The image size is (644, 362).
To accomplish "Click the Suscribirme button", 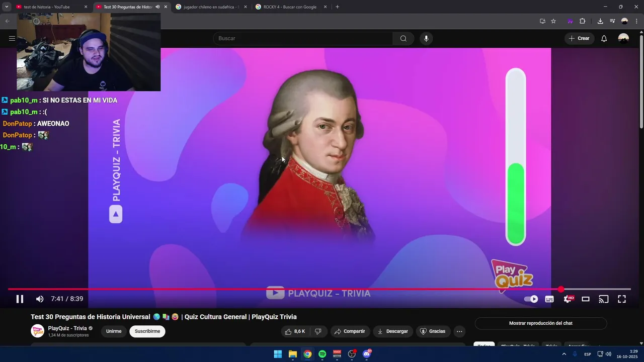I will 147,331.
